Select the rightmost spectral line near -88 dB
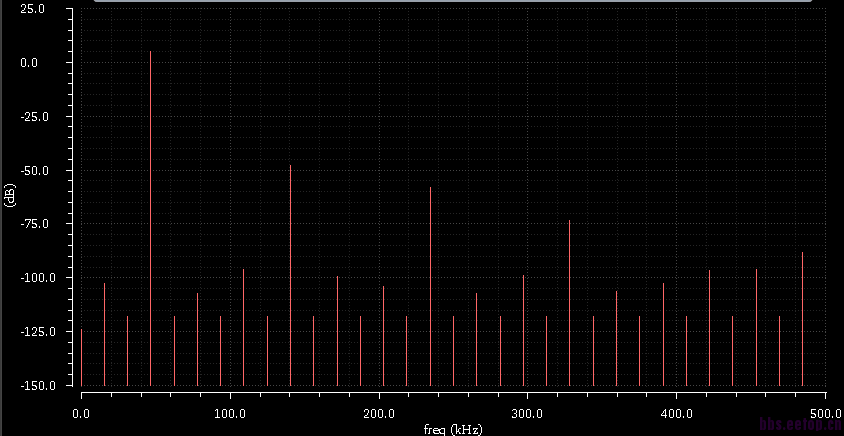This screenshot has height=436, width=844. point(802,319)
